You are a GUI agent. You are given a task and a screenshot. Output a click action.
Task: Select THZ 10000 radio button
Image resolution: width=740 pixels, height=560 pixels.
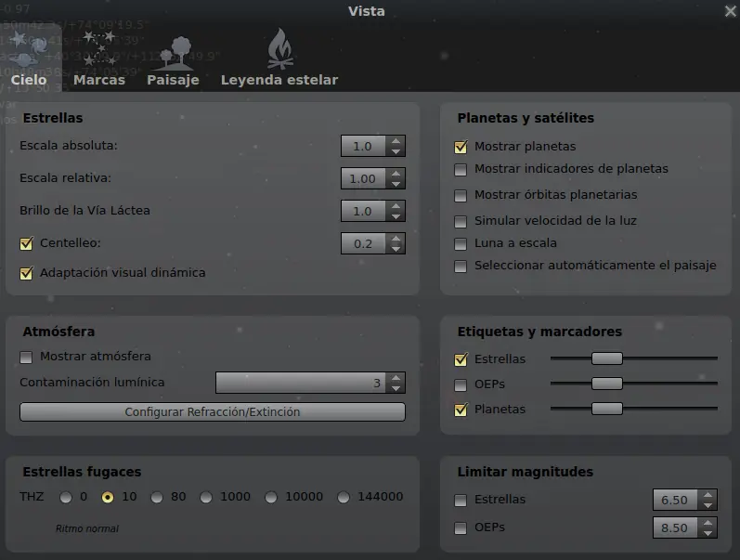(x=271, y=497)
